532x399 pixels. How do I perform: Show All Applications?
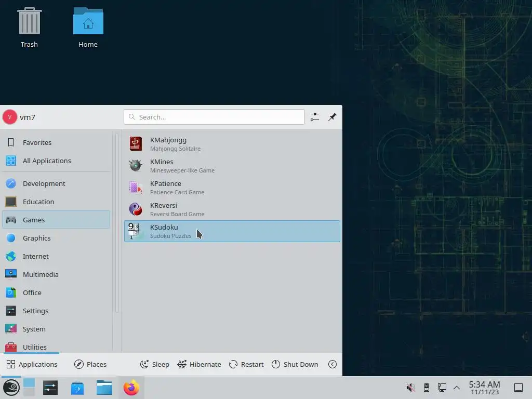[x=56, y=161]
